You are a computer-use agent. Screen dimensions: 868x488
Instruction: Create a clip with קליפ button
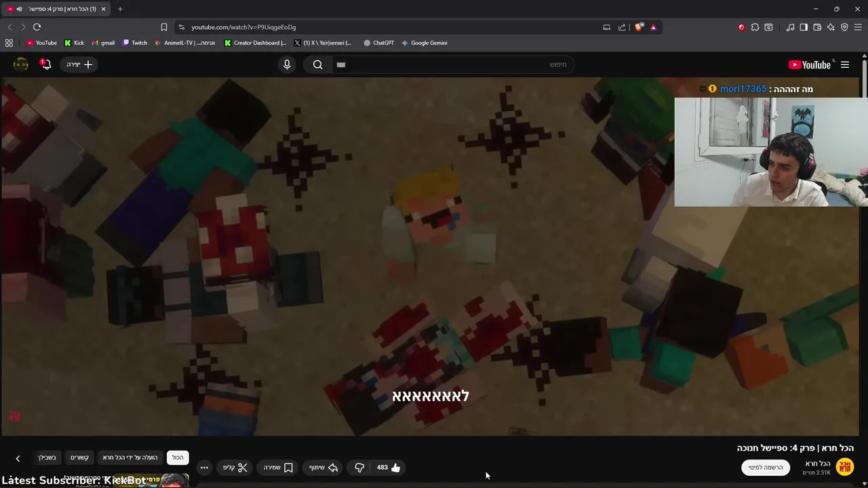click(235, 467)
